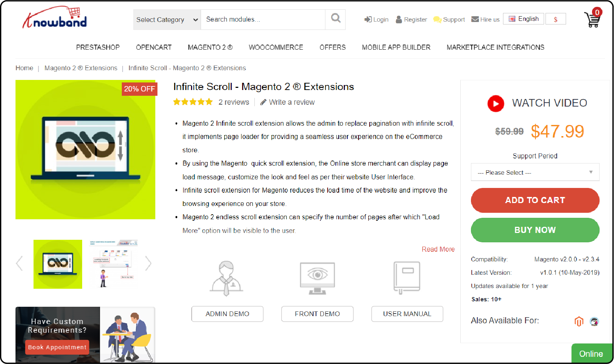Click the Knowband logo
Screen dimensions: 614x364
click(x=55, y=18)
